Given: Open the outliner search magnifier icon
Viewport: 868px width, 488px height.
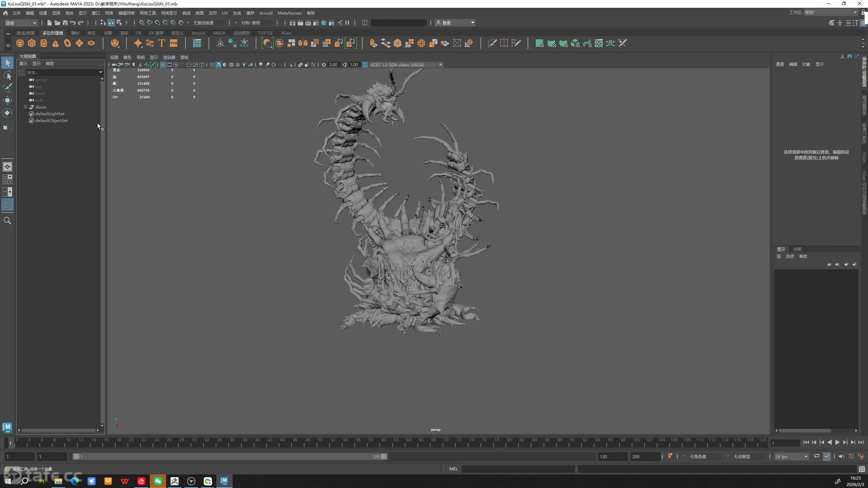Looking at the screenshot, I should pyautogui.click(x=7, y=221).
